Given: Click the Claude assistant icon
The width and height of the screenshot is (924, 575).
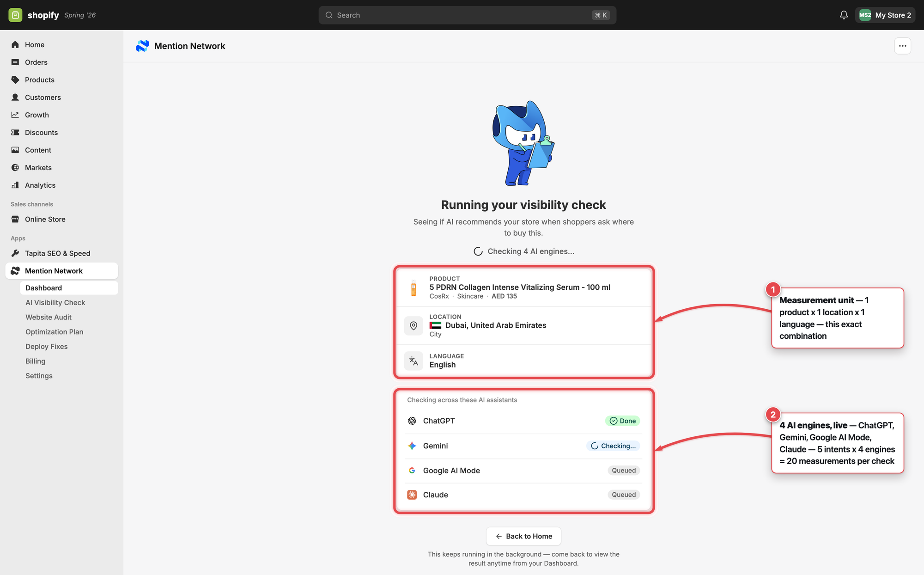Looking at the screenshot, I should [412, 495].
